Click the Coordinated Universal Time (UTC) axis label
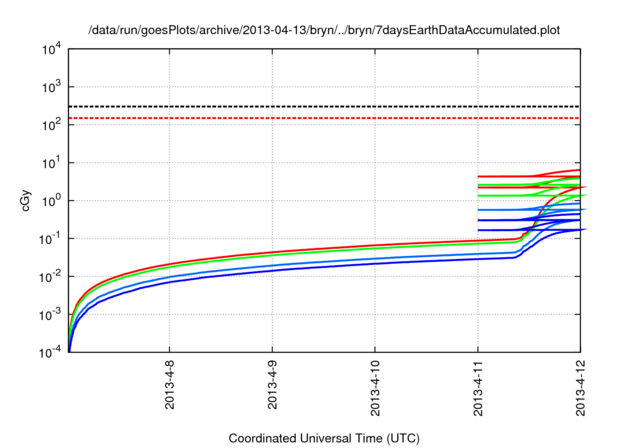 click(324, 438)
